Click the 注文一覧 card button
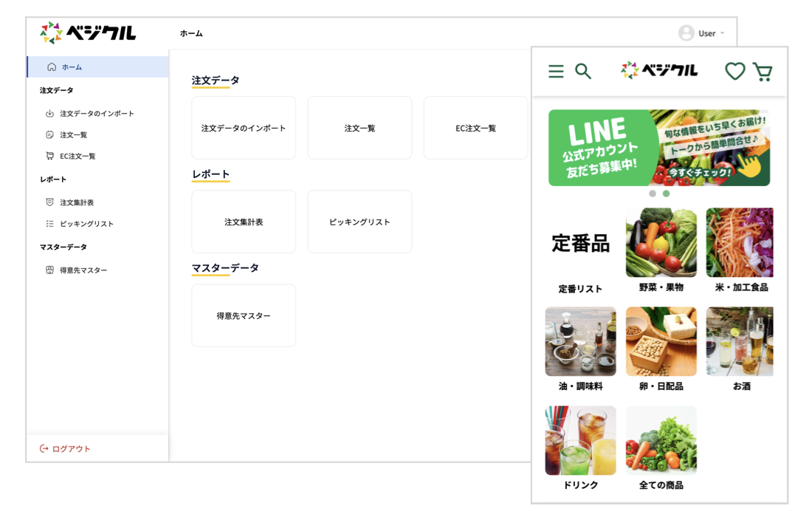Viewport: 812px width, 517px height. click(359, 128)
